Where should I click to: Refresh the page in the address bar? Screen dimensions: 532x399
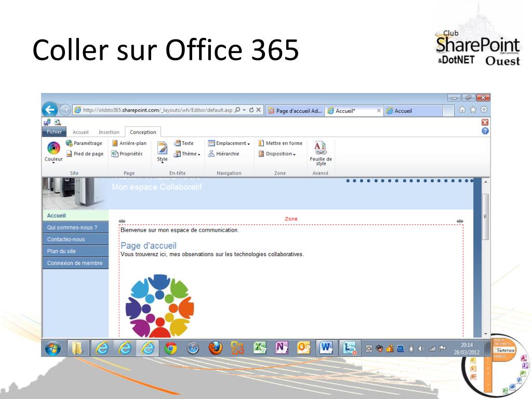point(251,110)
